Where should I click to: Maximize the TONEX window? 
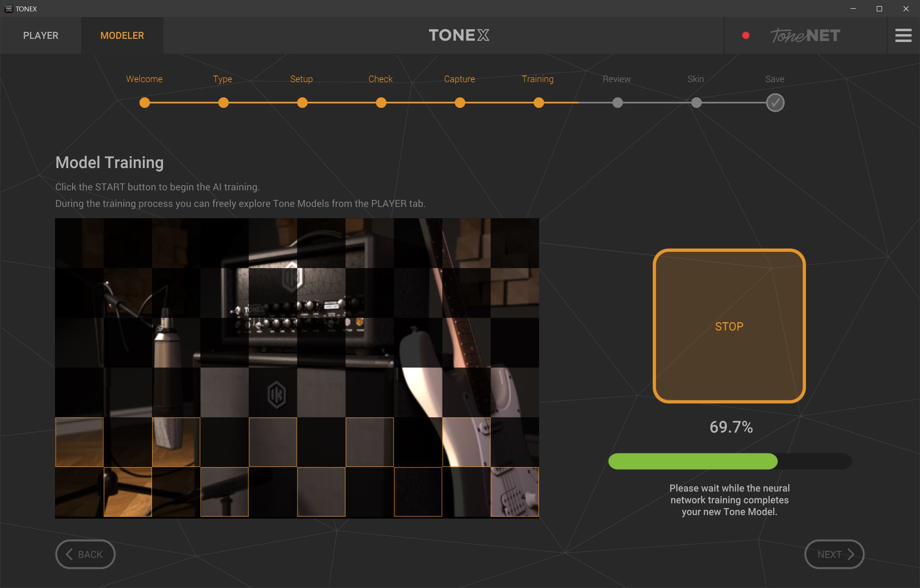[x=879, y=9]
